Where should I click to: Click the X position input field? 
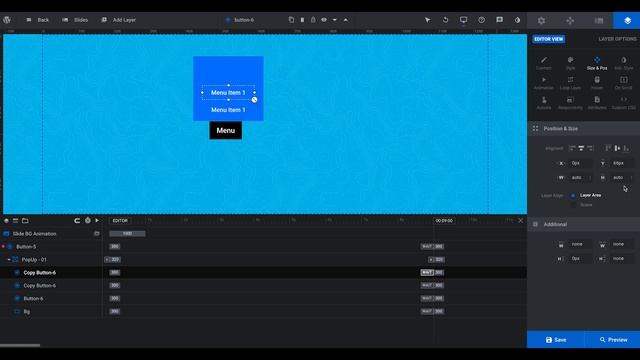coord(580,163)
